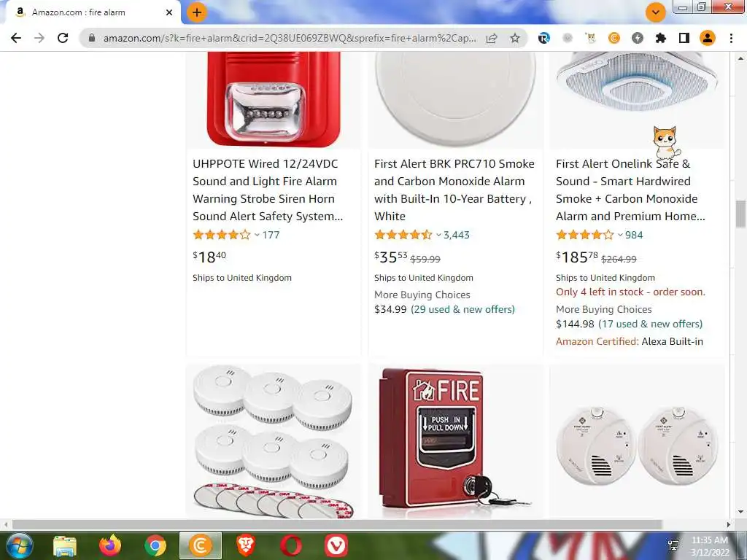Open tab search dropdown arrow at top right
This screenshot has width=747, height=560.
[x=656, y=12]
